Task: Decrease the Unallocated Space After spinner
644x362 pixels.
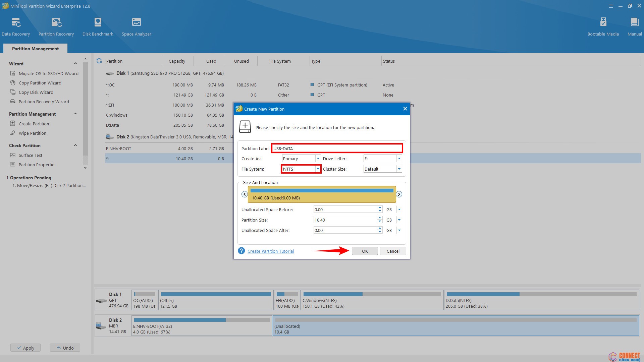Action: (380, 232)
